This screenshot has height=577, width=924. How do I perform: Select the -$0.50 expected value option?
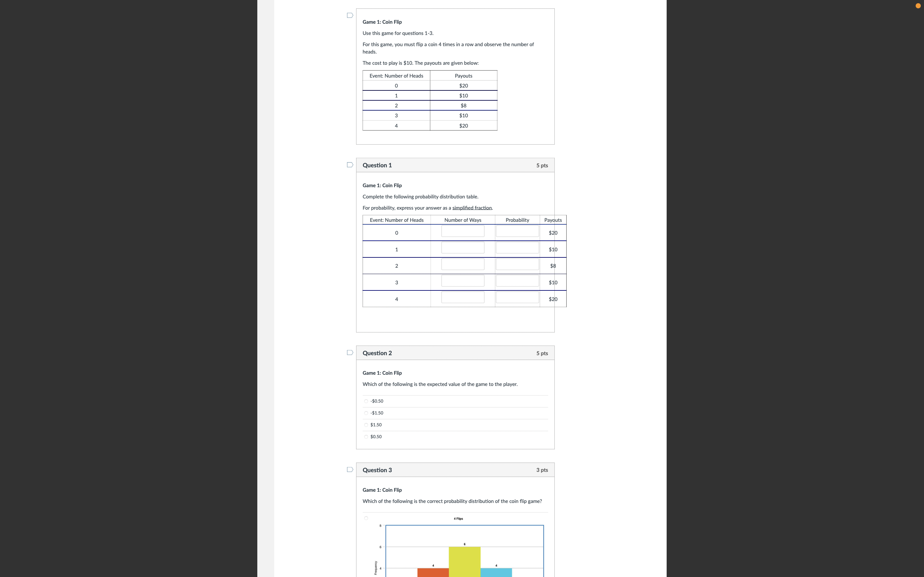pyautogui.click(x=366, y=401)
